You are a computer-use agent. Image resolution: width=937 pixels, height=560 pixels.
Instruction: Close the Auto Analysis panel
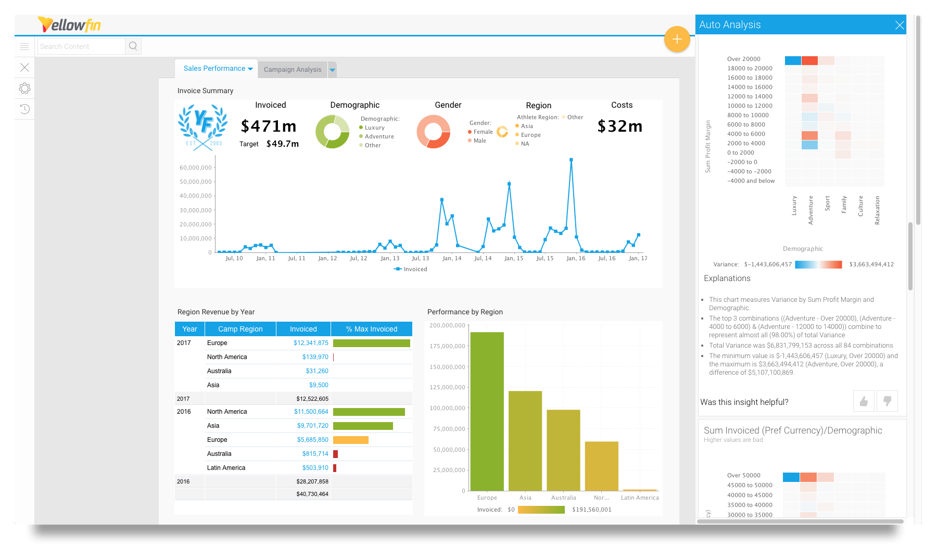pos(899,25)
